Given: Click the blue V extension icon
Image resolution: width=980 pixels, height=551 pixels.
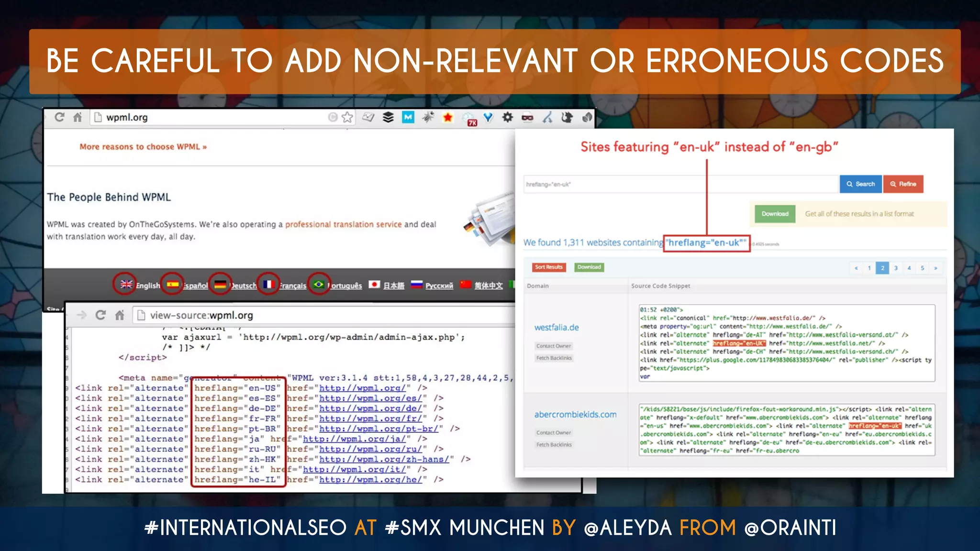Looking at the screenshot, I should [488, 117].
